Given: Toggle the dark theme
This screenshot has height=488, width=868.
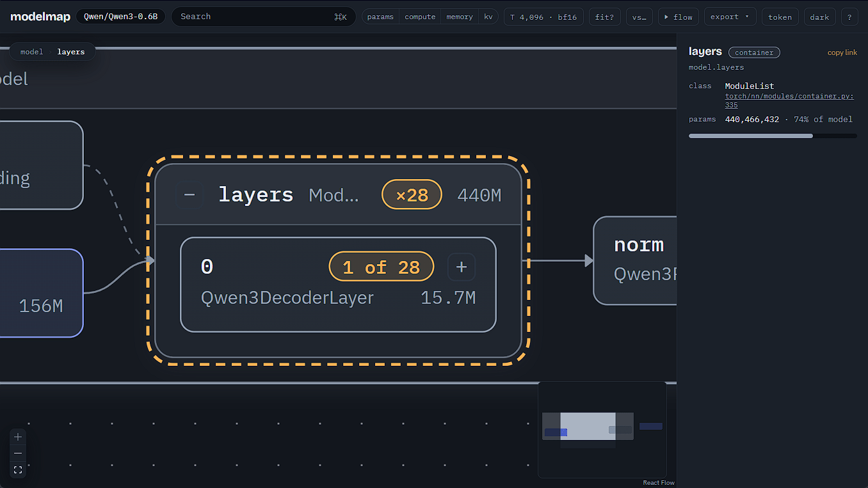Looking at the screenshot, I should 819,17.
